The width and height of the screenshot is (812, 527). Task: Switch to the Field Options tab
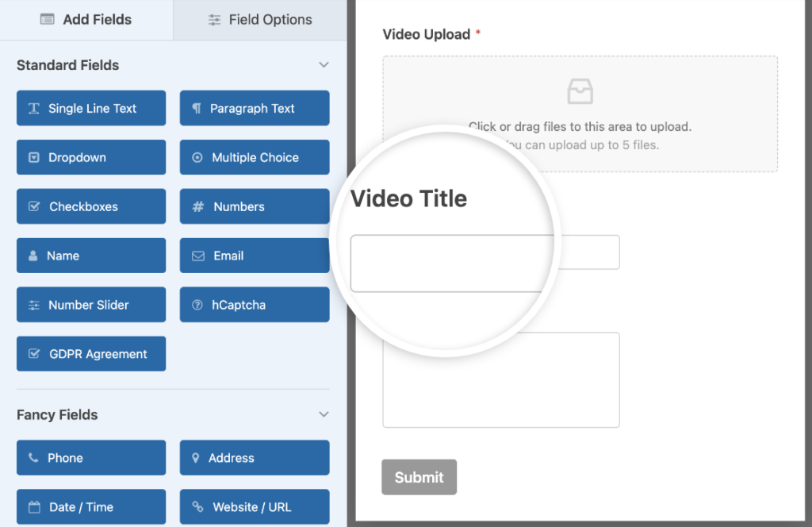pos(259,20)
